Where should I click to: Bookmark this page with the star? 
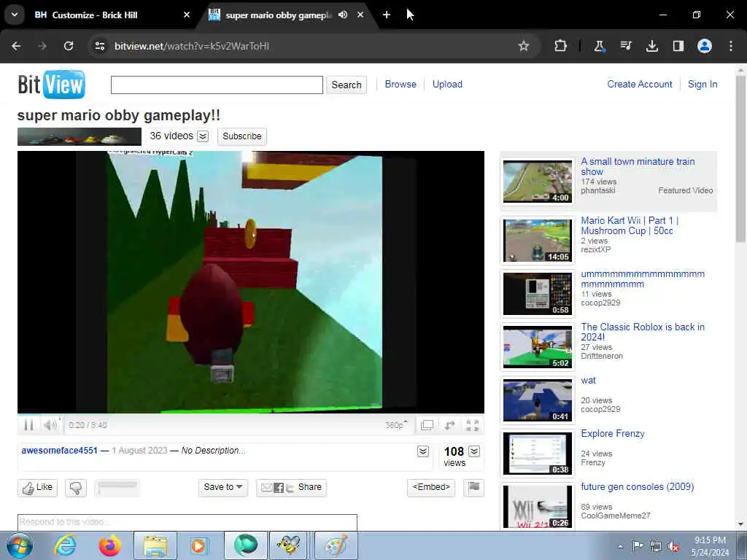click(x=524, y=46)
